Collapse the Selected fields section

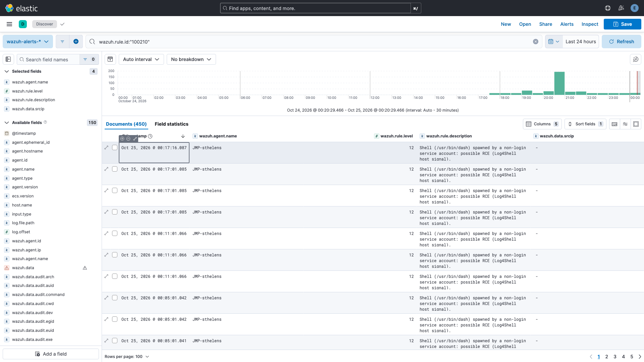click(x=7, y=71)
